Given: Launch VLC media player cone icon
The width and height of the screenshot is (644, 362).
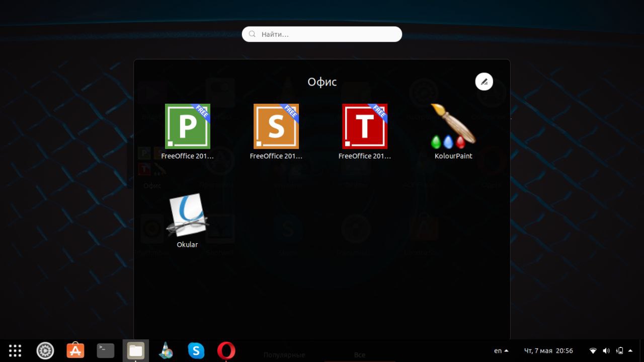Looking at the screenshot, I should (x=166, y=350).
